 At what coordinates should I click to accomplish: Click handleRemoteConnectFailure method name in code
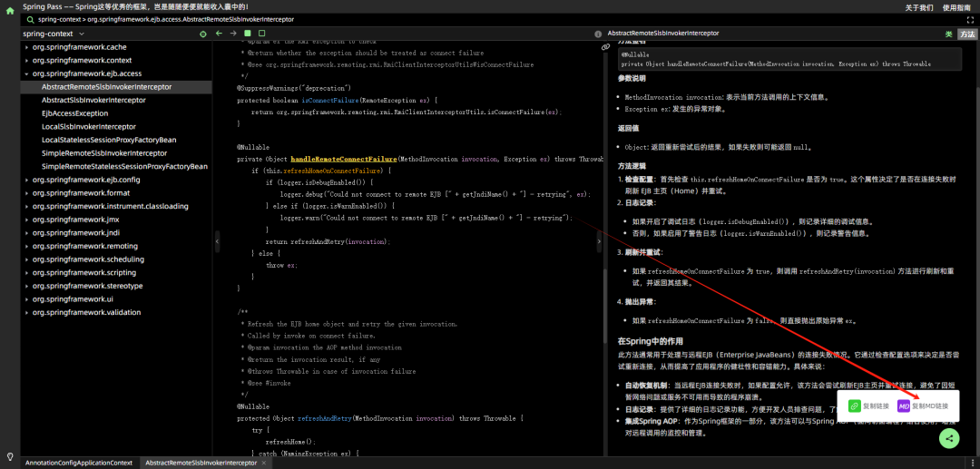pyautogui.click(x=344, y=159)
